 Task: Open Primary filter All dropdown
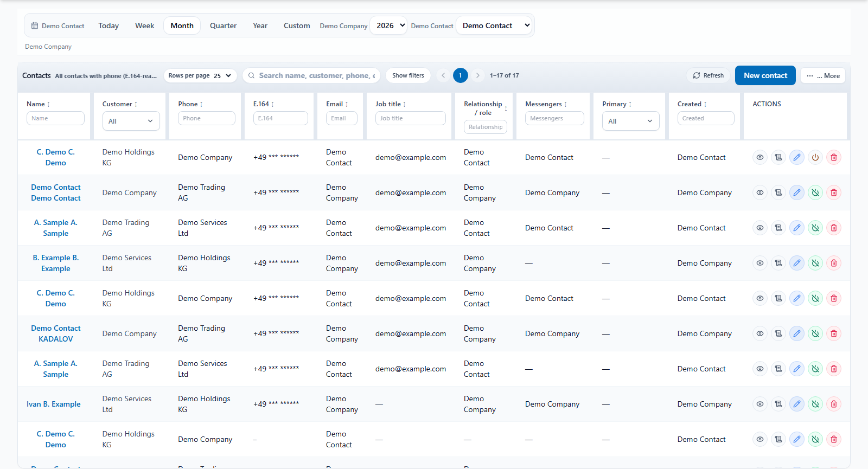[631, 121]
